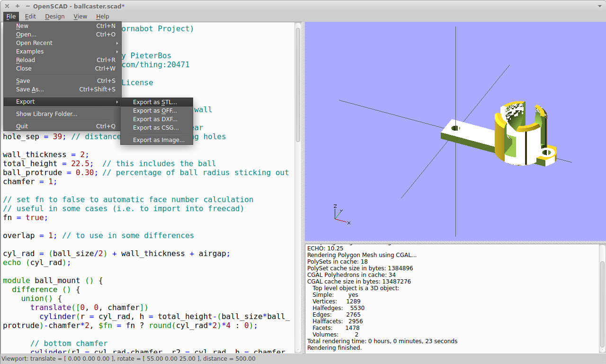
Task: Click the 'wall_thickness = 2;' code line
Action: [46, 155]
